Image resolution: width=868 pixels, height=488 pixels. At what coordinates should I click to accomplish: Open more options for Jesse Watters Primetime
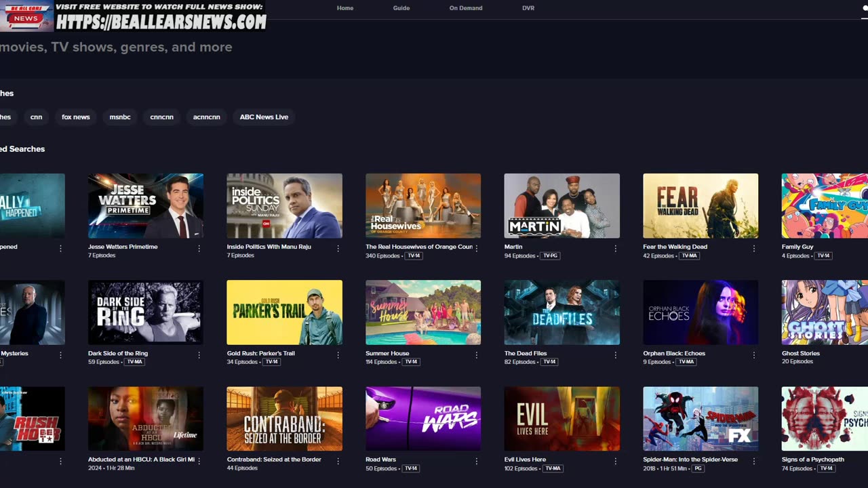tap(199, 248)
